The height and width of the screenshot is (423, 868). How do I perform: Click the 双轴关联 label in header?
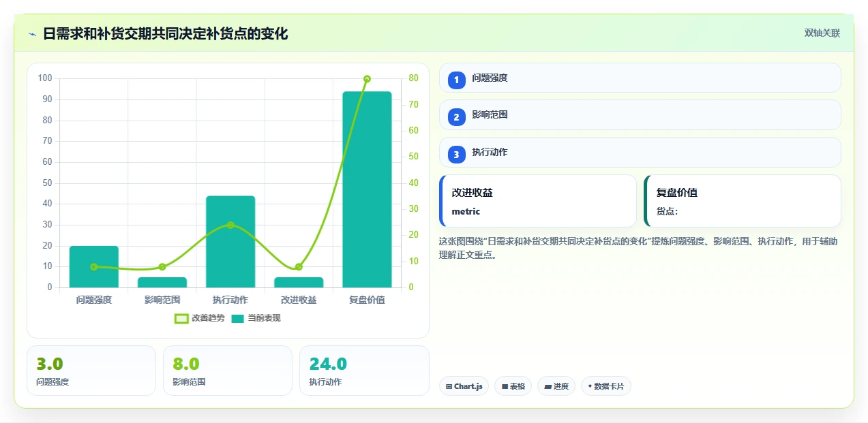tap(822, 33)
